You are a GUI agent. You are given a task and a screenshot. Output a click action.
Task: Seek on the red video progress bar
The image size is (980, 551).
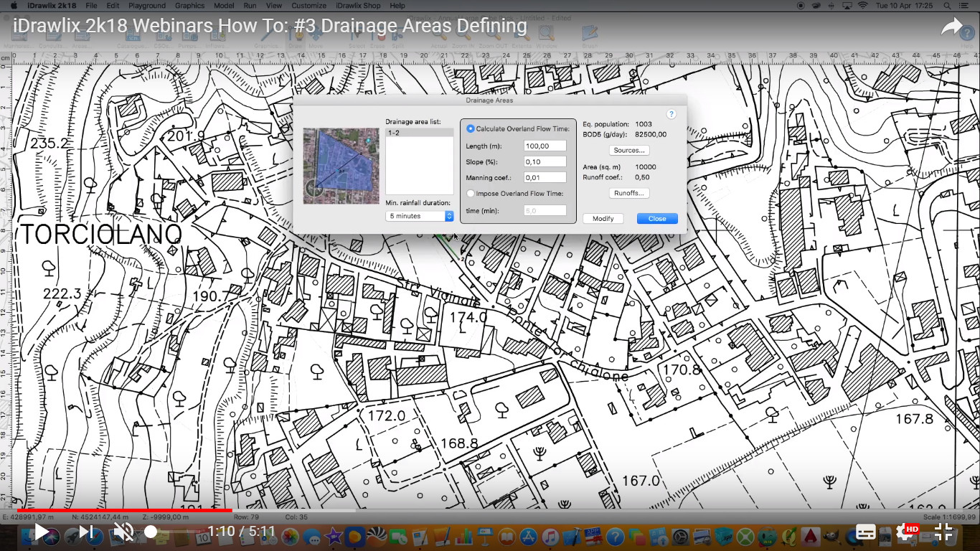click(124, 510)
